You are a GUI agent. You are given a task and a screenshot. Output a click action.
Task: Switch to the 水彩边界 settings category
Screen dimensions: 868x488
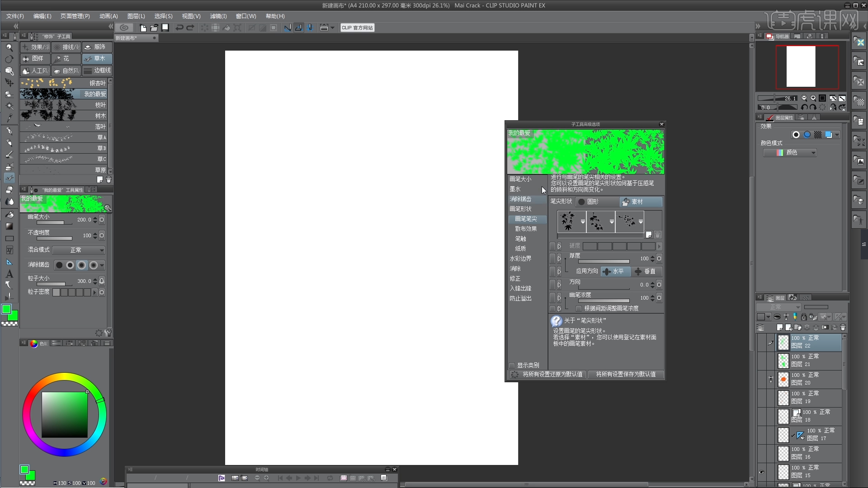click(520, 259)
